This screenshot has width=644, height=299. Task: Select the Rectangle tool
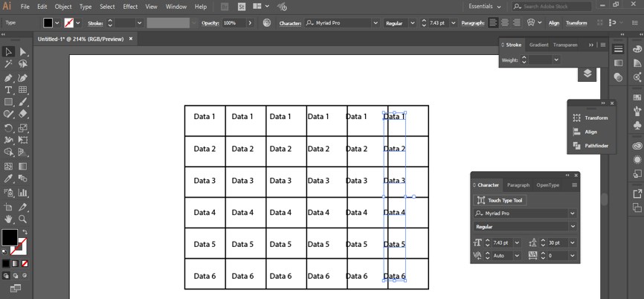(x=8, y=102)
